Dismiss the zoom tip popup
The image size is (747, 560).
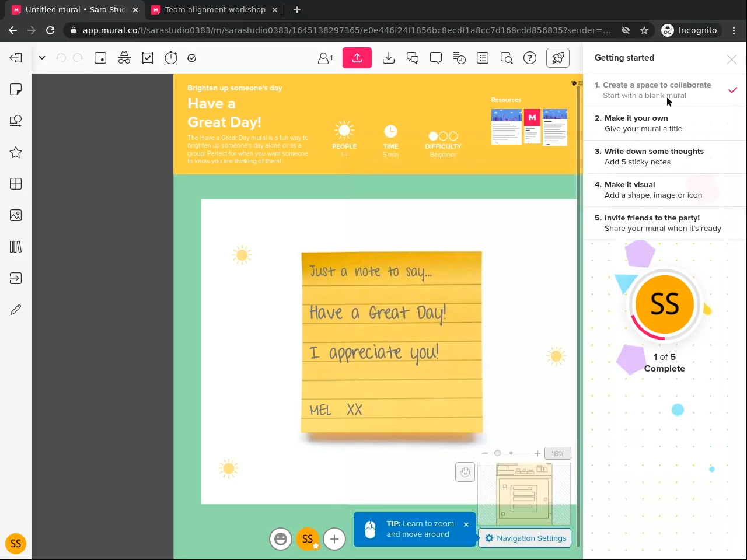click(x=466, y=524)
